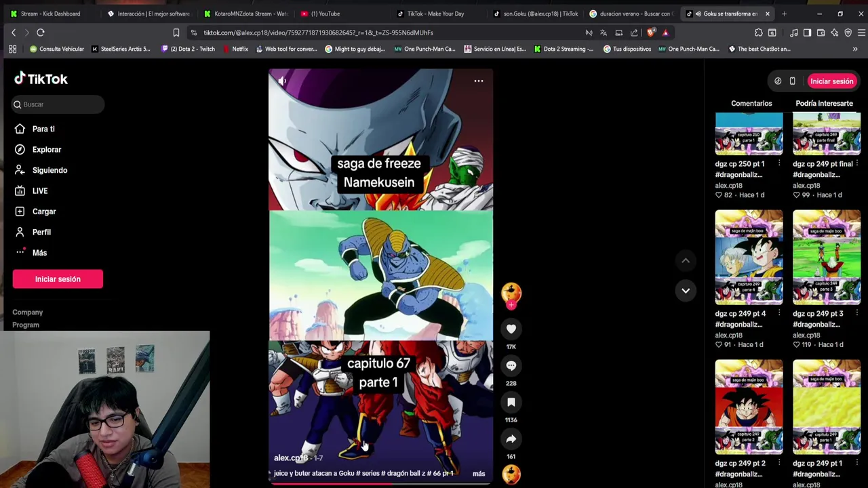The height and width of the screenshot is (488, 868).
Task: Open the phone app icon in header
Action: pyautogui.click(x=792, y=81)
